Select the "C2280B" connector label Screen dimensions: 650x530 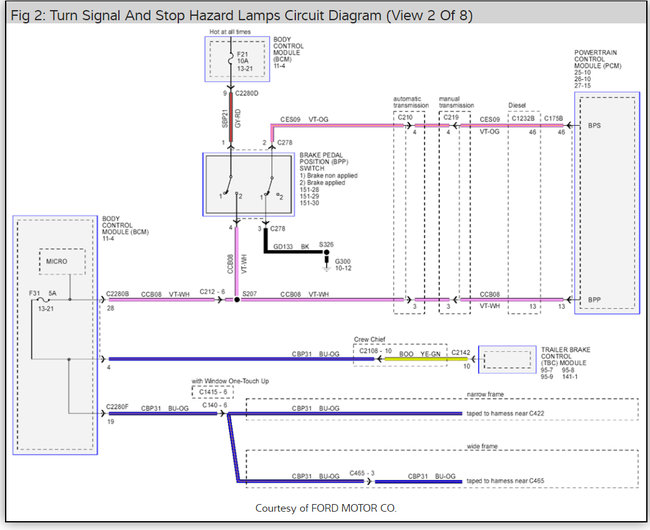click(x=118, y=294)
